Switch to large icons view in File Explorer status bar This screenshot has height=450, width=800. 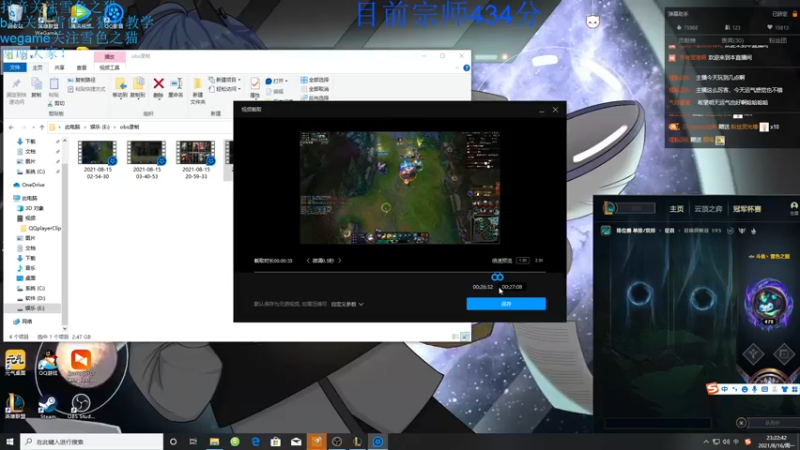pos(465,337)
